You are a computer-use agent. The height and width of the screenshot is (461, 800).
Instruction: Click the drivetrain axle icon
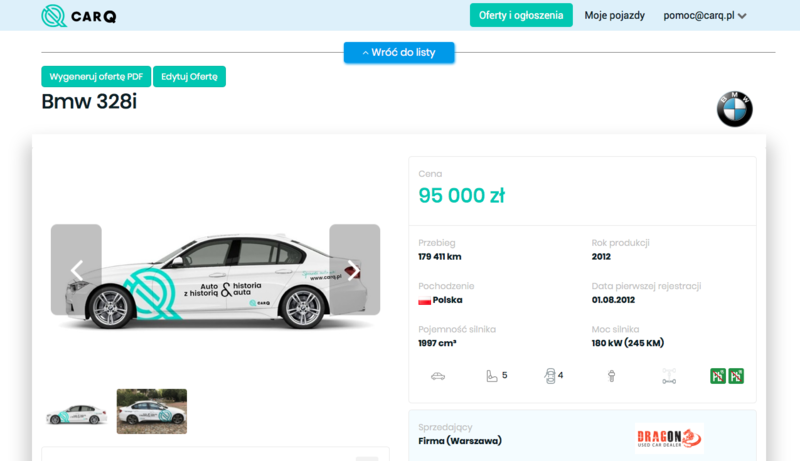(669, 376)
